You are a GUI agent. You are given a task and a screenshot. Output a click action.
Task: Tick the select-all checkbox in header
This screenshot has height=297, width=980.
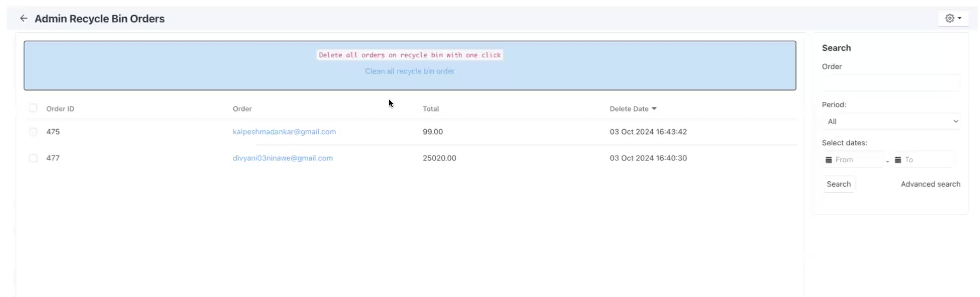[x=33, y=108]
